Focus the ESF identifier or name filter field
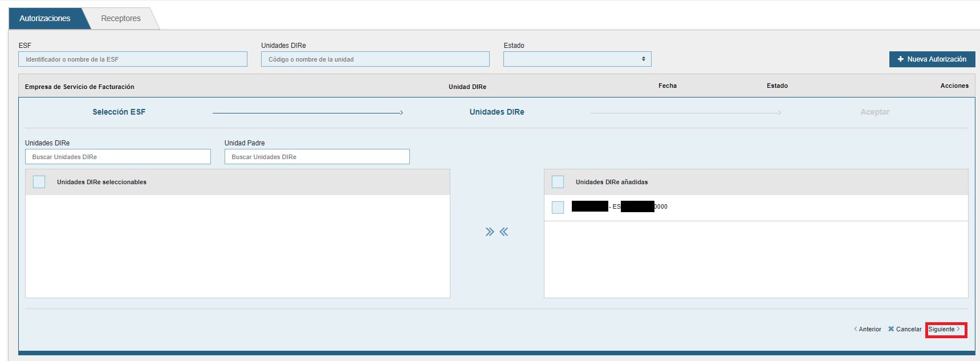The width and height of the screenshot is (980, 361). (133, 59)
